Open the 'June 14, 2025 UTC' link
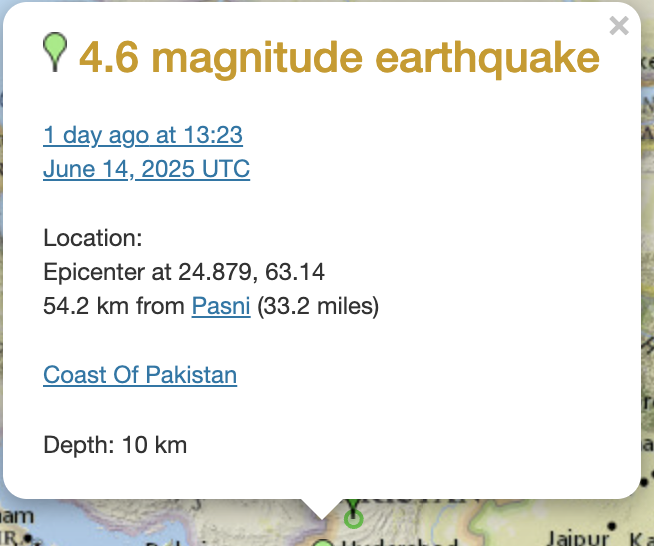654x546 pixels. tap(146, 169)
